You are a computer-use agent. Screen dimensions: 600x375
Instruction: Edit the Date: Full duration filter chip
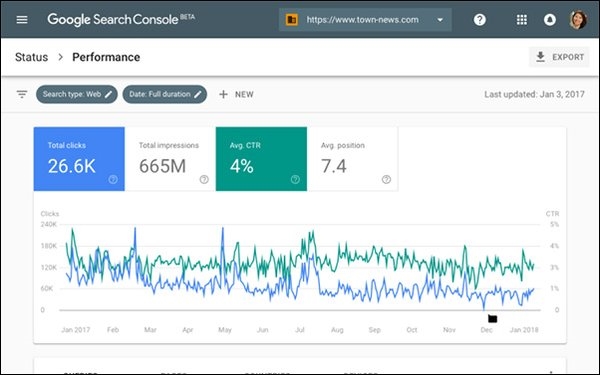point(165,94)
